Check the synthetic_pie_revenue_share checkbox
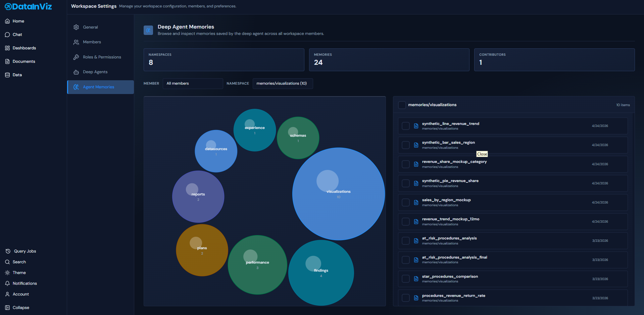644x315 pixels. pos(406,183)
